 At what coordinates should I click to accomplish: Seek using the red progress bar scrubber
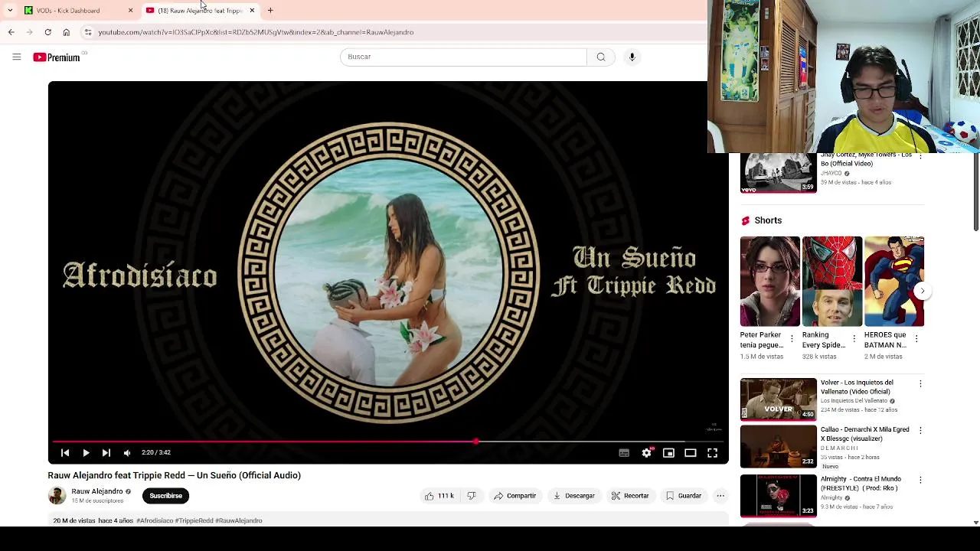(x=476, y=442)
